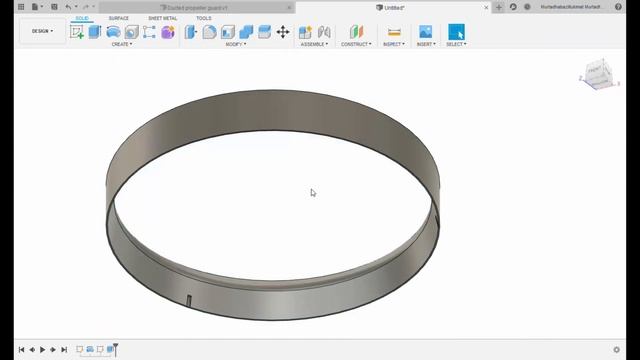
Task: Expand the CREATE menu
Action: click(x=122, y=44)
